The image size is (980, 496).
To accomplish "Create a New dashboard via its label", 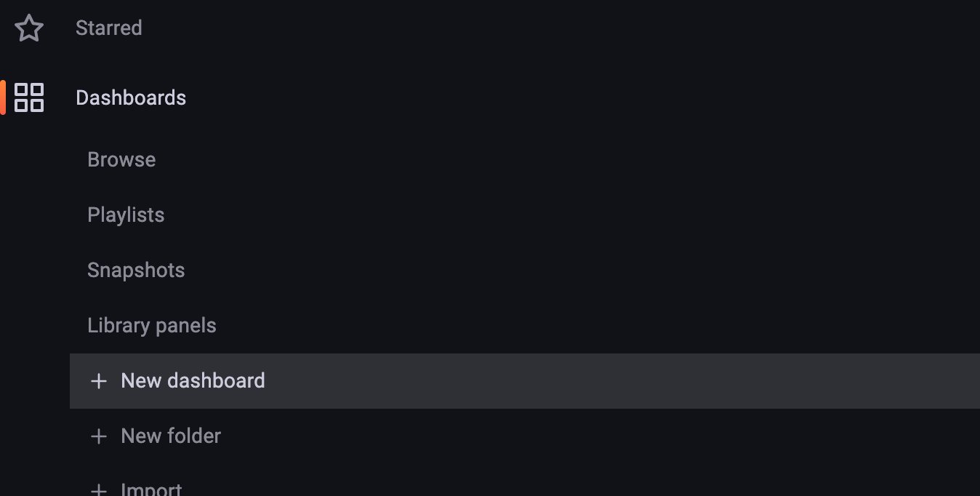I will click(x=193, y=381).
